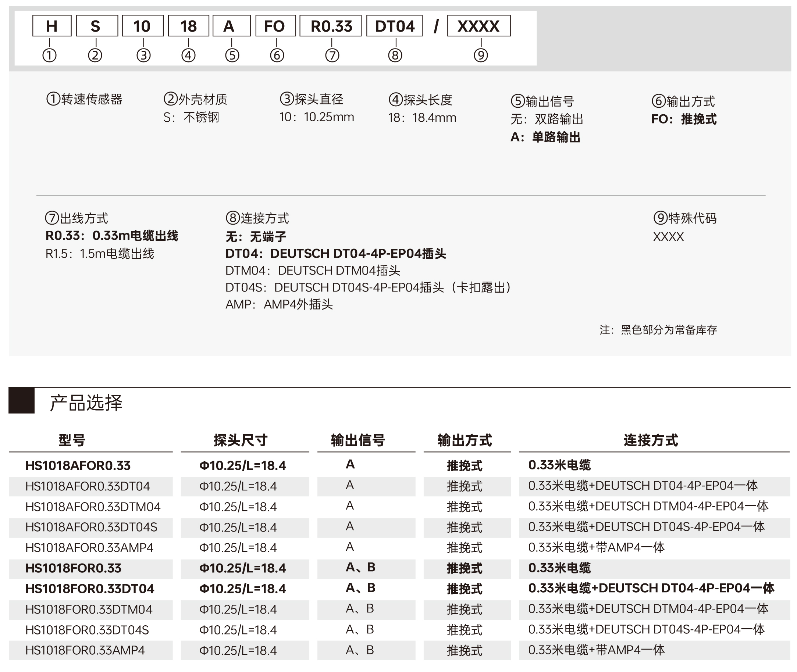This screenshot has width=797, height=672.
Task: Click 'R0.33：0.33m电缆出线' text
Action: (112, 236)
